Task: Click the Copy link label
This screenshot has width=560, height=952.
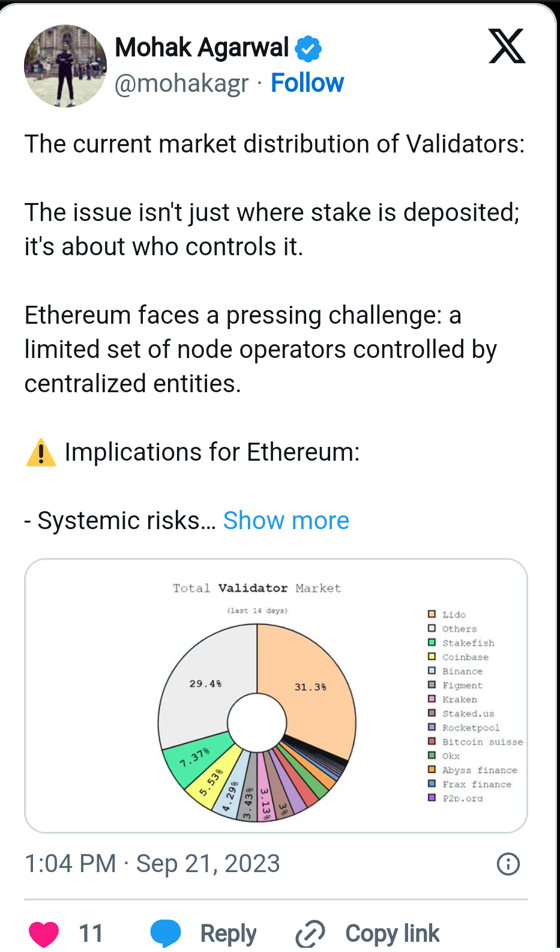Action: [392, 933]
